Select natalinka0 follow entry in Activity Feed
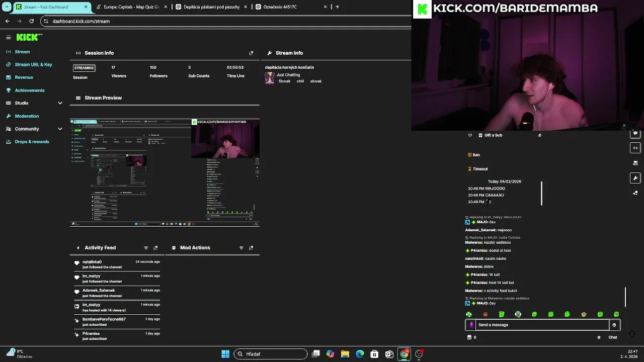 pyautogui.click(x=117, y=264)
